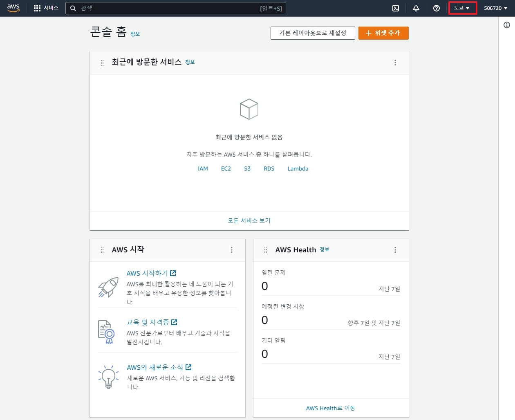Click the search magnifier icon
The height and width of the screenshot is (420, 515).
click(73, 8)
